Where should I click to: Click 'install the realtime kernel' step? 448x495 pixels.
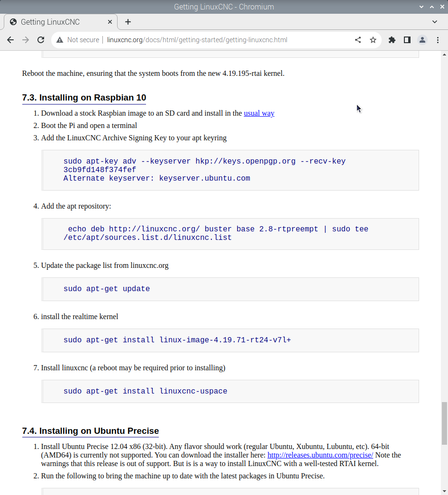(x=80, y=316)
